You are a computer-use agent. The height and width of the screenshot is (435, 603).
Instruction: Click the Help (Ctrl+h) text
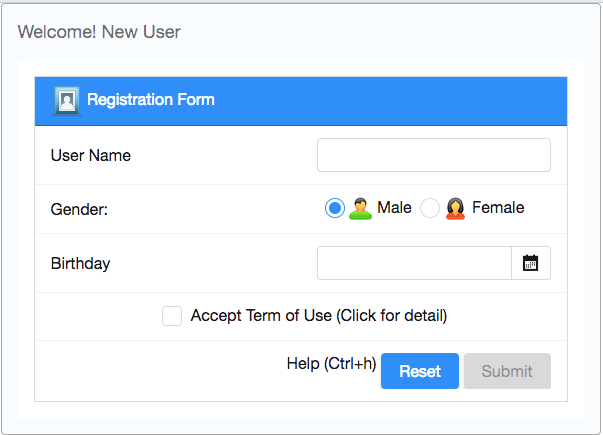pos(331,363)
